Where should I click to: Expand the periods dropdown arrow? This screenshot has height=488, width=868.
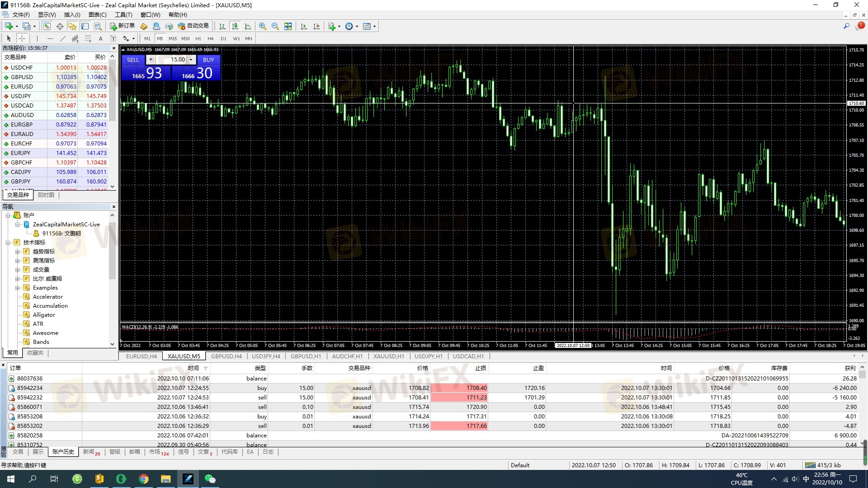357,26
